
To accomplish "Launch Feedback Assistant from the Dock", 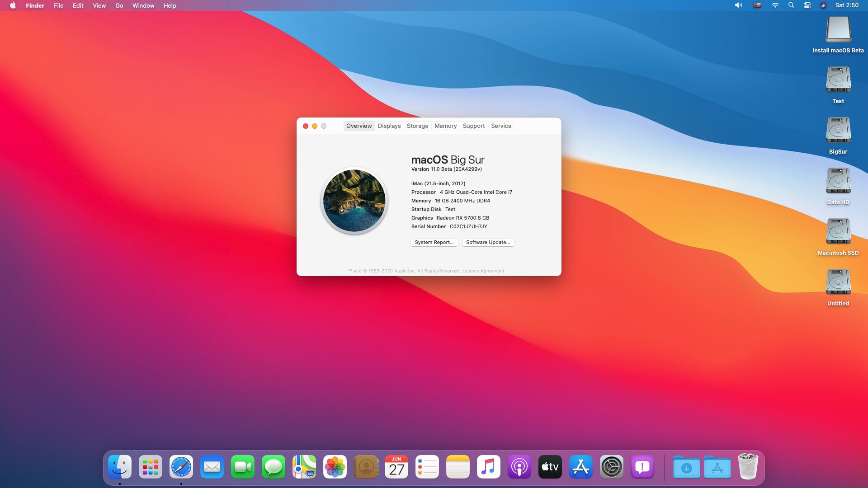I will point(642,467).
